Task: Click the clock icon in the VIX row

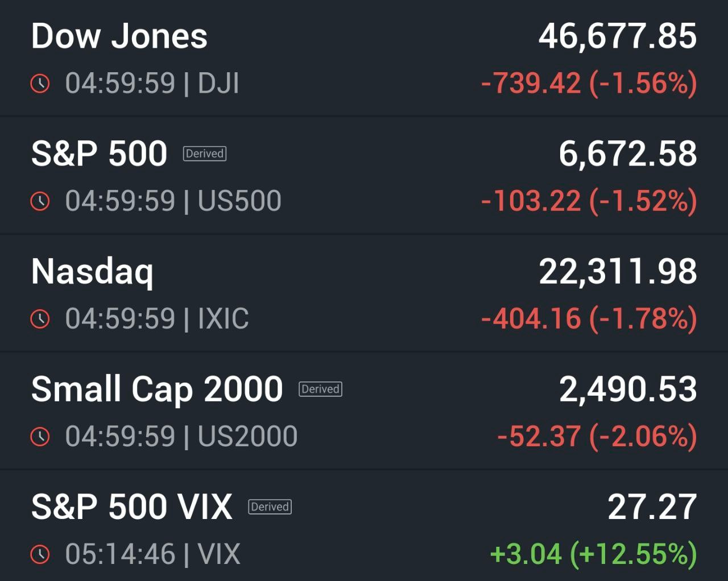Action: coord(40,554)
